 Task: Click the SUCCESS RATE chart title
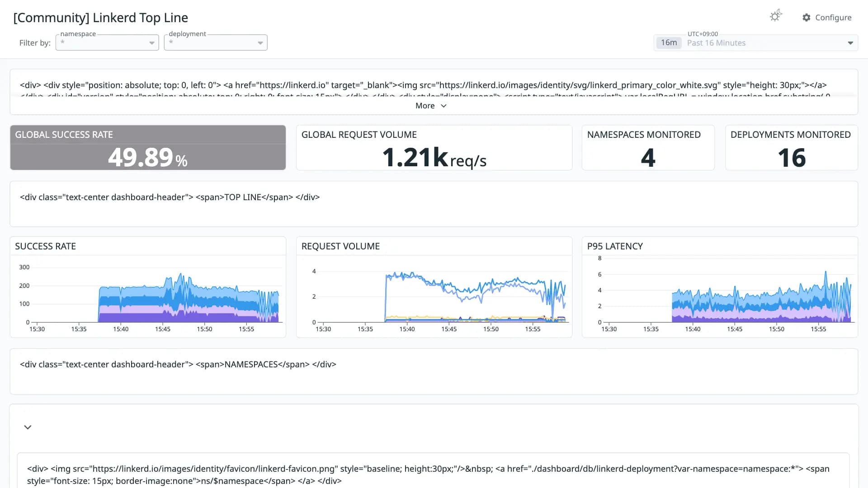click(x=45, y=246)
